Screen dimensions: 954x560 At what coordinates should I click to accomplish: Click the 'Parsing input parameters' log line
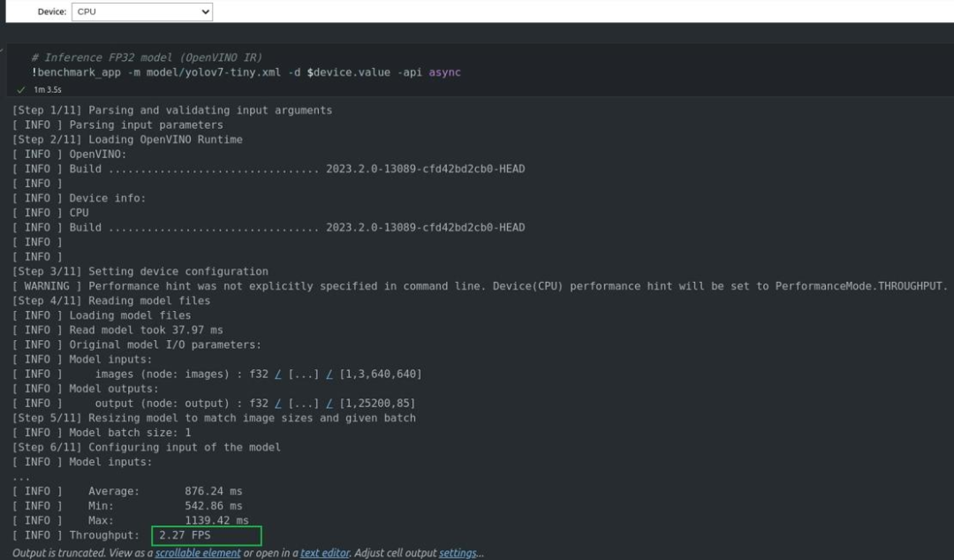point(117,125)
